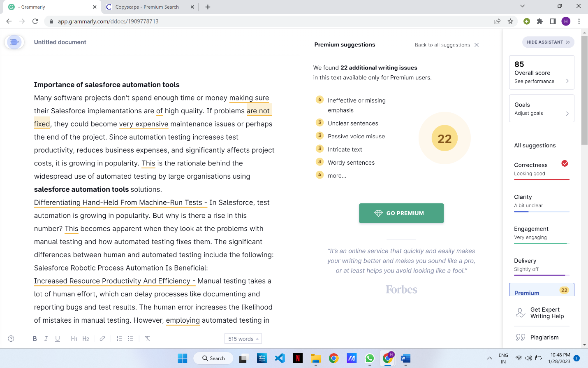Open the Chrome three-dot menu
588x368 pixels.
point(579,21)
